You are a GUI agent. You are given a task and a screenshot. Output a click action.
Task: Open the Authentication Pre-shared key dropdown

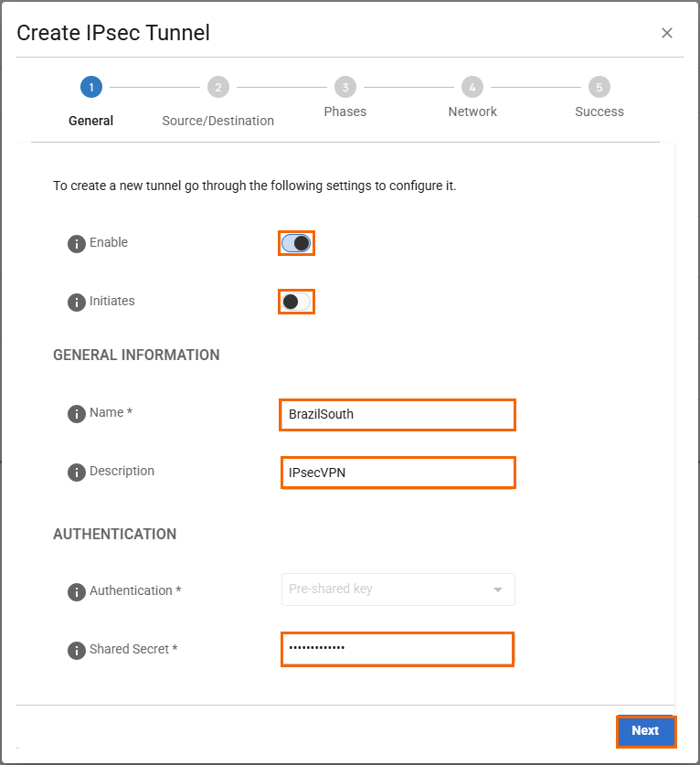(397, 590)
